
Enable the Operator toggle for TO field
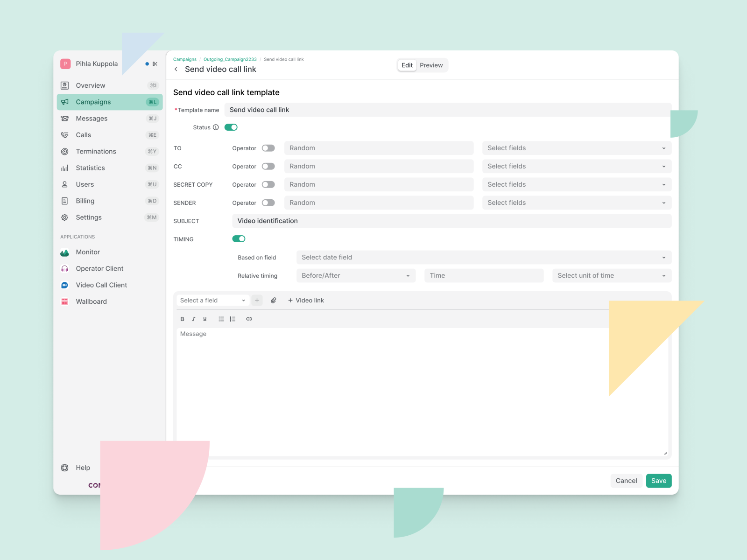(x=268, y=148)
